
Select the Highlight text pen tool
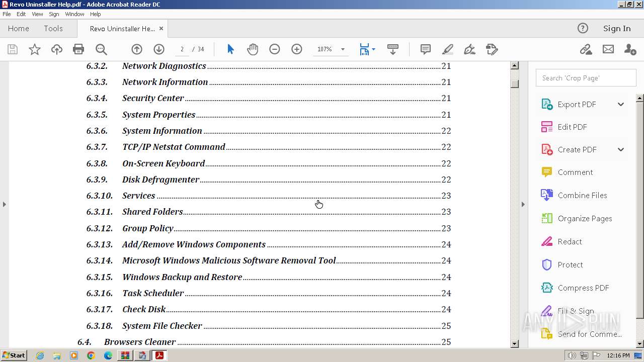[448, 49]
